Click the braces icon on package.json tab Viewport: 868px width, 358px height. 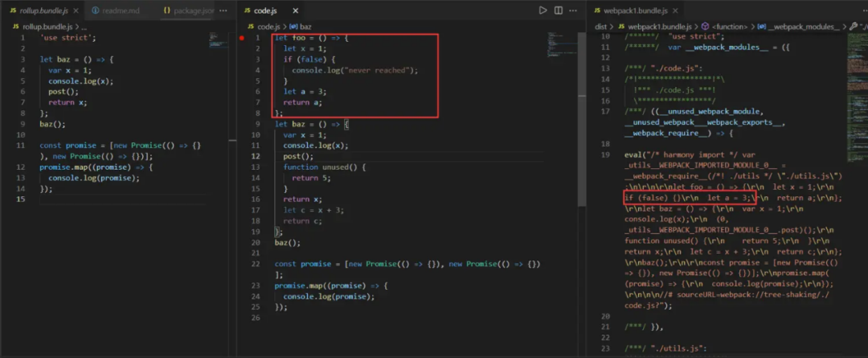[167, 10]
